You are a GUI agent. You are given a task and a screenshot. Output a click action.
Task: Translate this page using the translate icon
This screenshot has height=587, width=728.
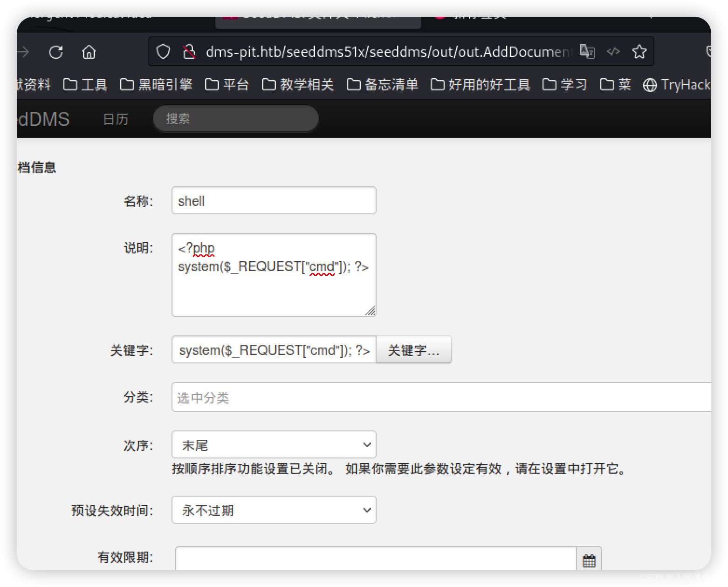[587, 51]
